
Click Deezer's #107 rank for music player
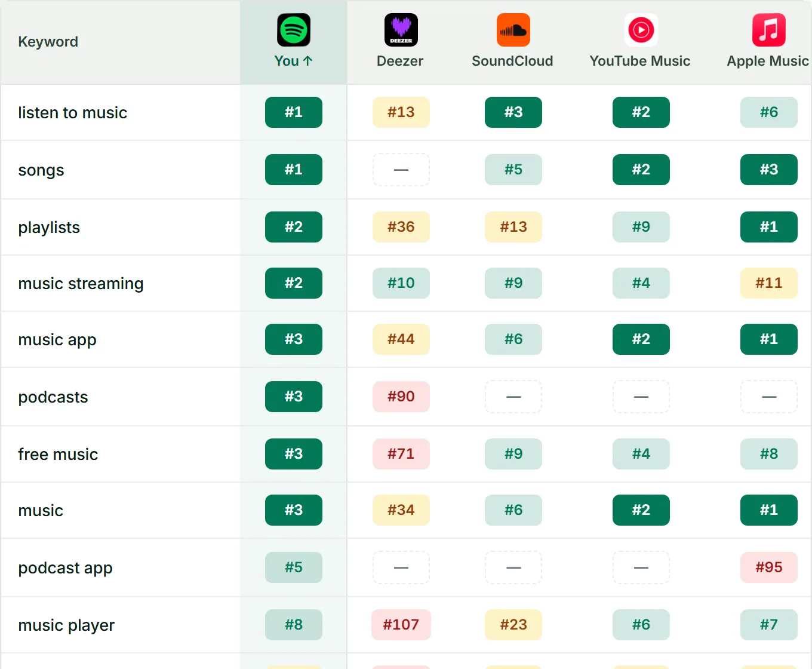(x=401, y=625)
